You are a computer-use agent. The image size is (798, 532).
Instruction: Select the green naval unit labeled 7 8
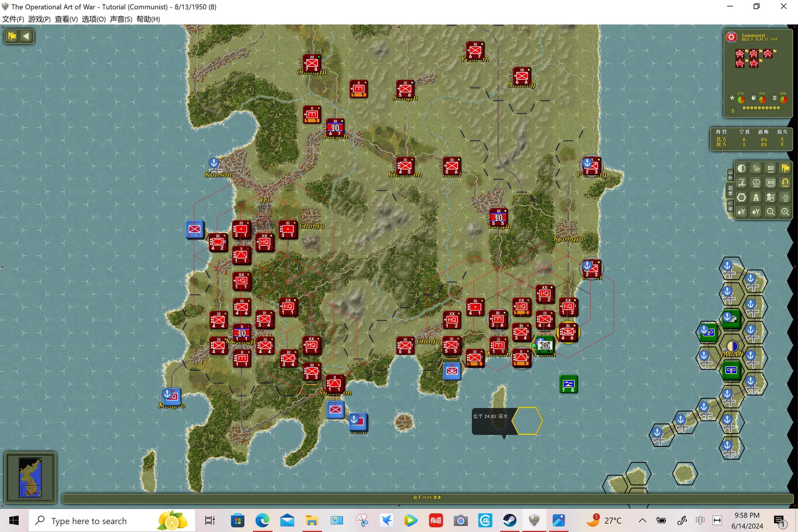[568, 384]
